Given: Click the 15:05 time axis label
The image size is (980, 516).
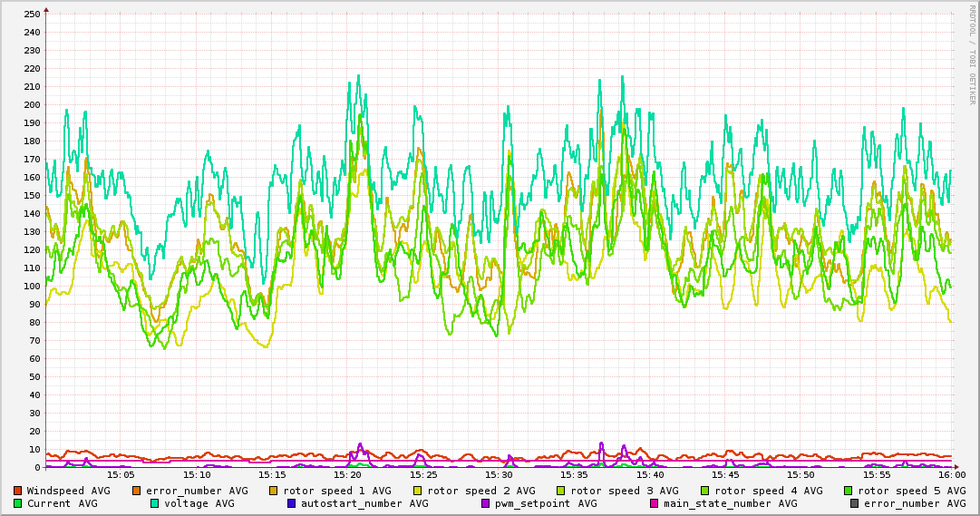Looking at the screenshot, I should pos(121,475).
